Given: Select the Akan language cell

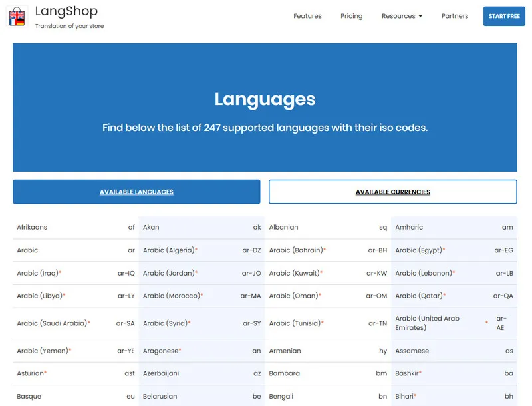Looking at the screenshot, I should (201, 227).
